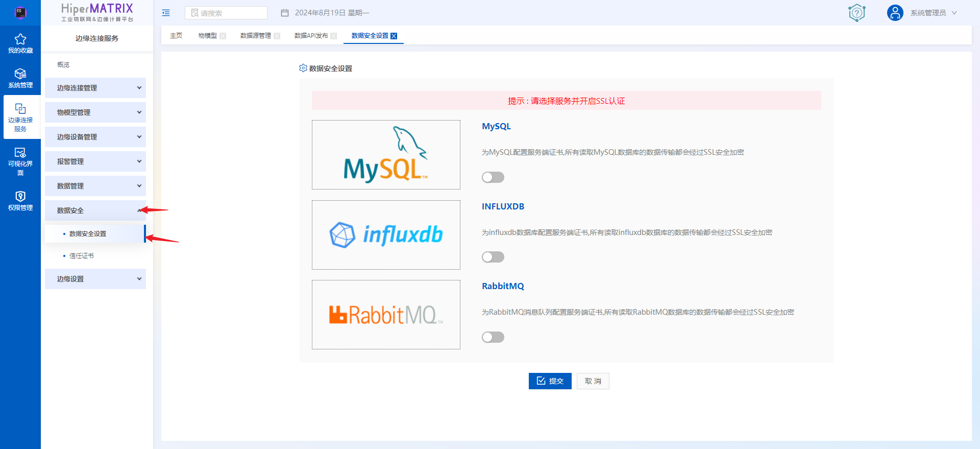Click 取消 cancel button

[593, 381]
